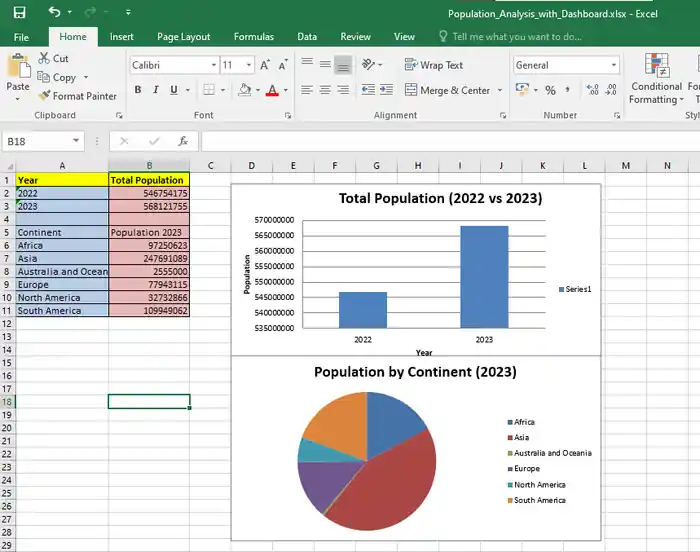This screenshot has width=700, height=552.
Task: Click the Copy icon
Action: coord(43,77)
